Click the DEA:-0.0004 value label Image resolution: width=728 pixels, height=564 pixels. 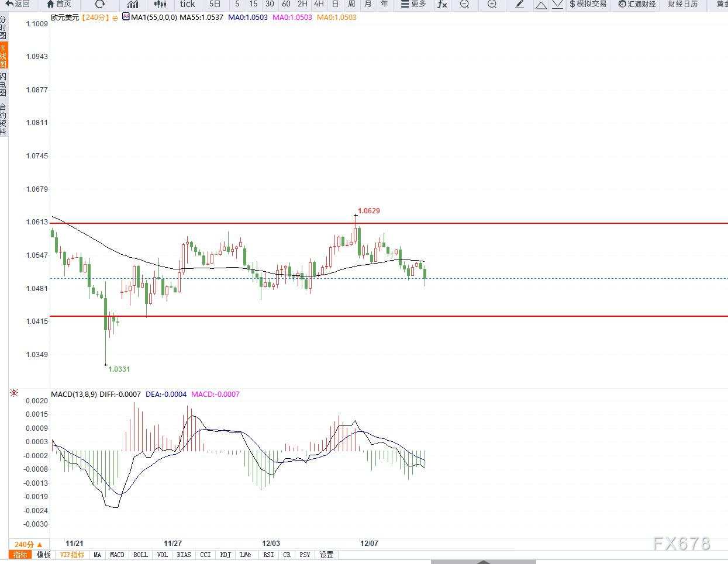[x=166, y=395]
